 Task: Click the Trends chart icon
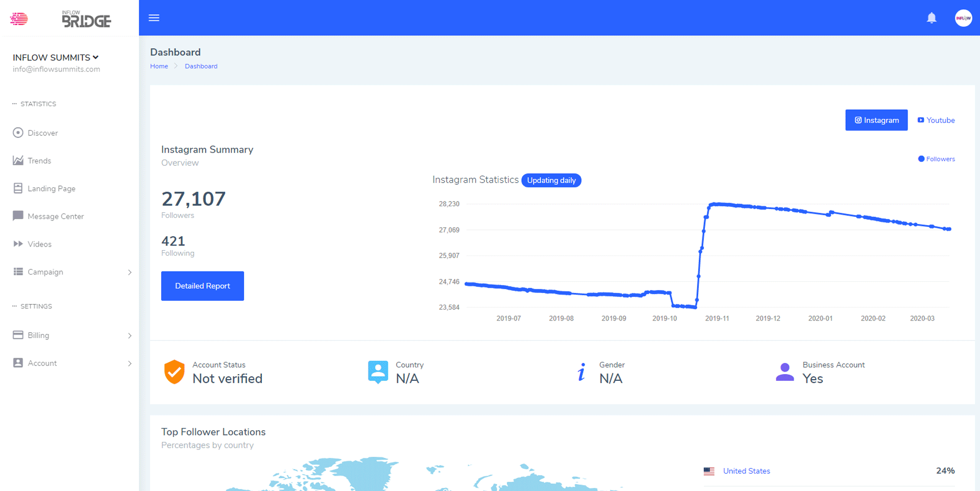click(x=18, y=160)
